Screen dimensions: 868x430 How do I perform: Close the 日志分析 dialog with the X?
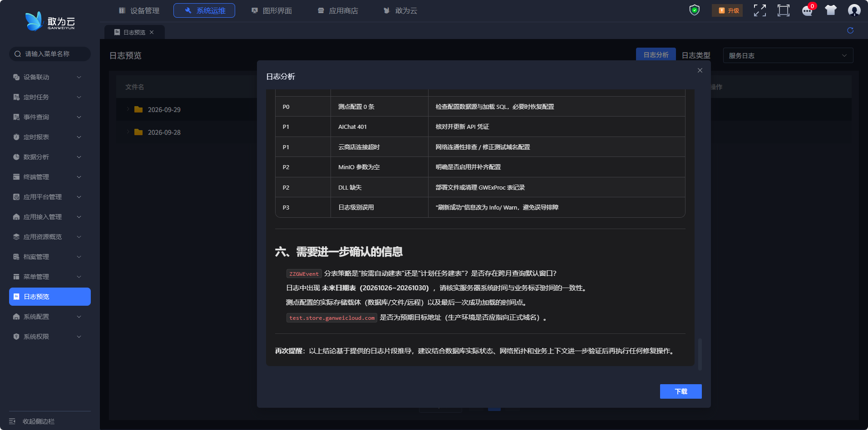700,70
